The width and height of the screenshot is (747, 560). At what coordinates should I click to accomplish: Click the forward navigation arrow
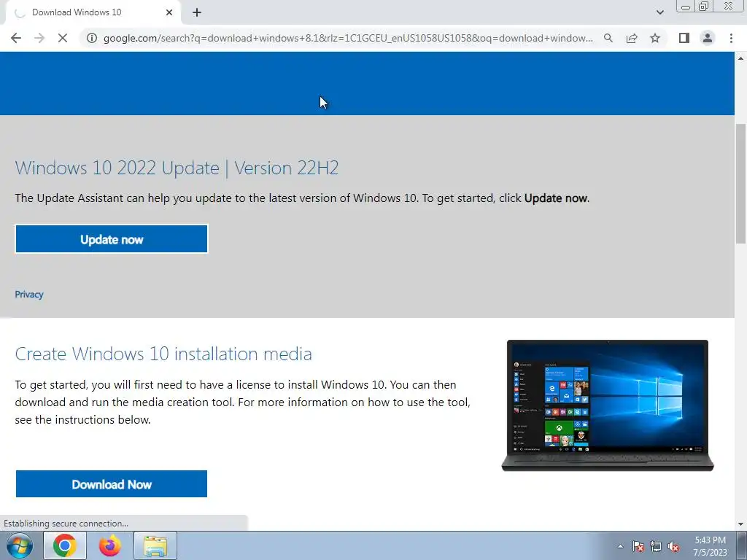click(x=39, y=38)
